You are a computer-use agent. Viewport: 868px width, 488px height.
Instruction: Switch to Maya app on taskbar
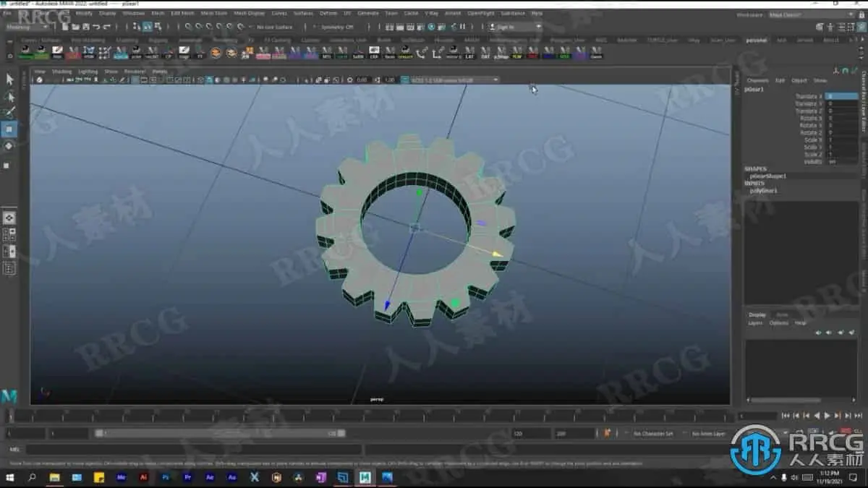click(x=365, y=477)
